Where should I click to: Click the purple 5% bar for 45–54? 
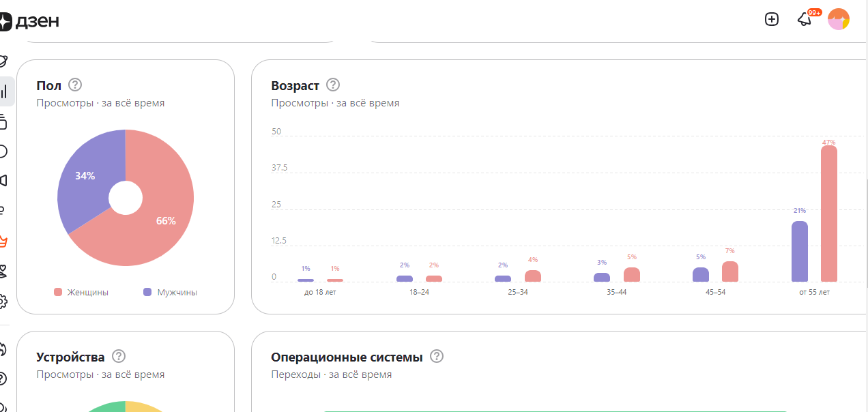701,274
